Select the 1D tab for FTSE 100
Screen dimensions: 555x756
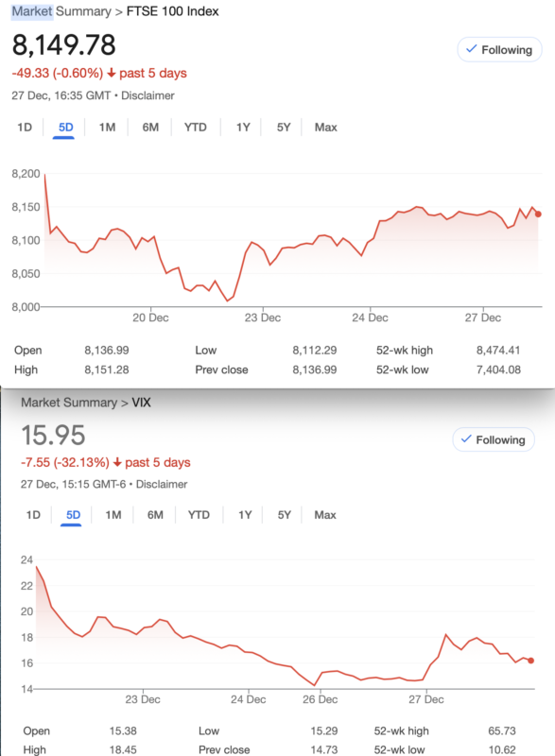click(25, 128)
